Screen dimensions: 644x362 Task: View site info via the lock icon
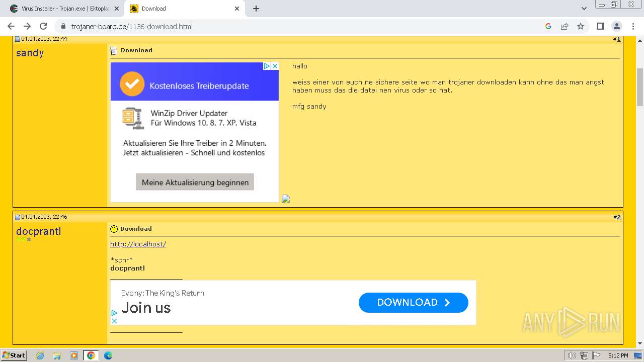pos(63,26)
